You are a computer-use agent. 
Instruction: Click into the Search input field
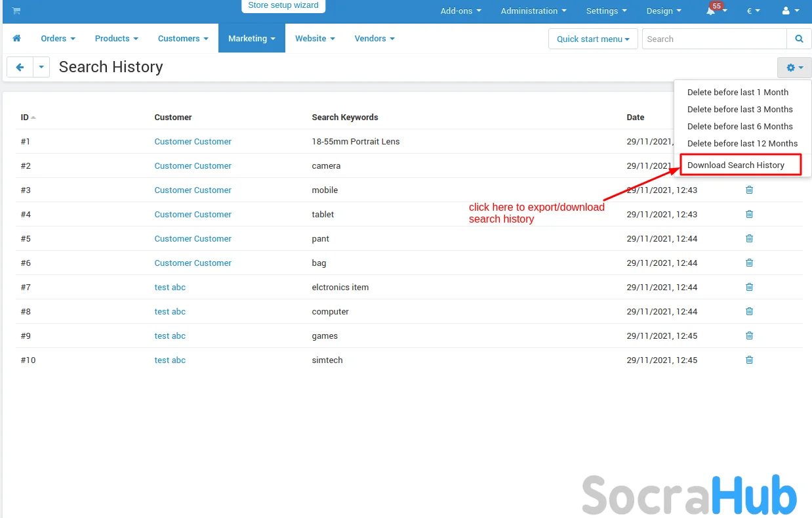point(714,39)
